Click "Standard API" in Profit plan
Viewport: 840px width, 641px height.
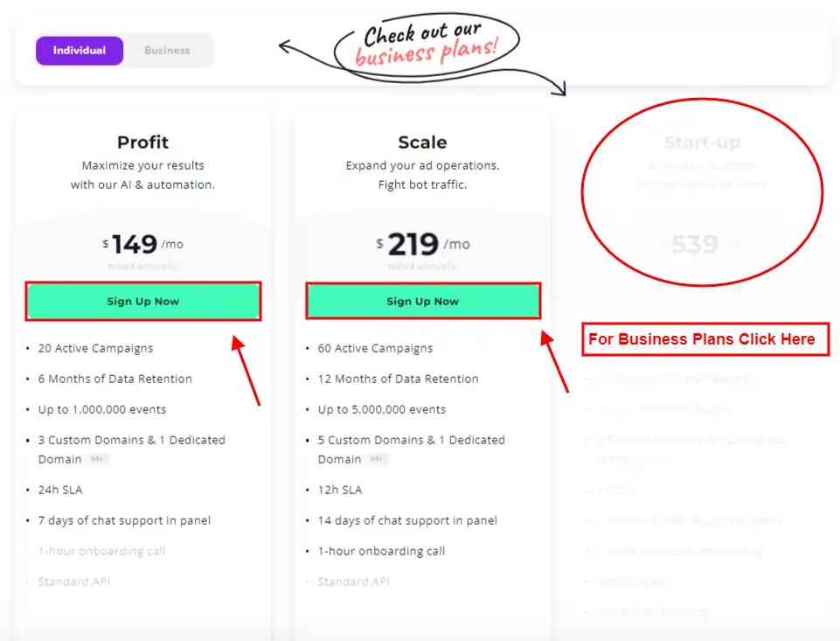pyautogui.click(x=74, y=582)
